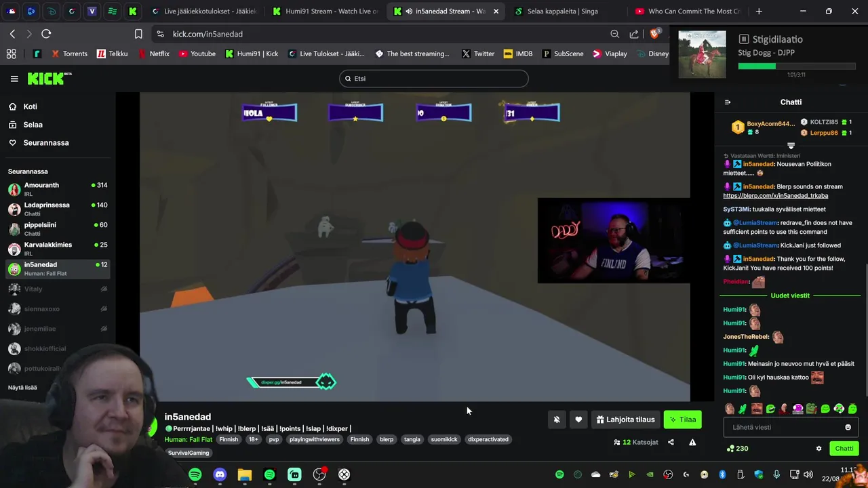This screenshot has height=488, width=868.
Task: Open Brave Shields icon
Action: [x=655, y=33]
